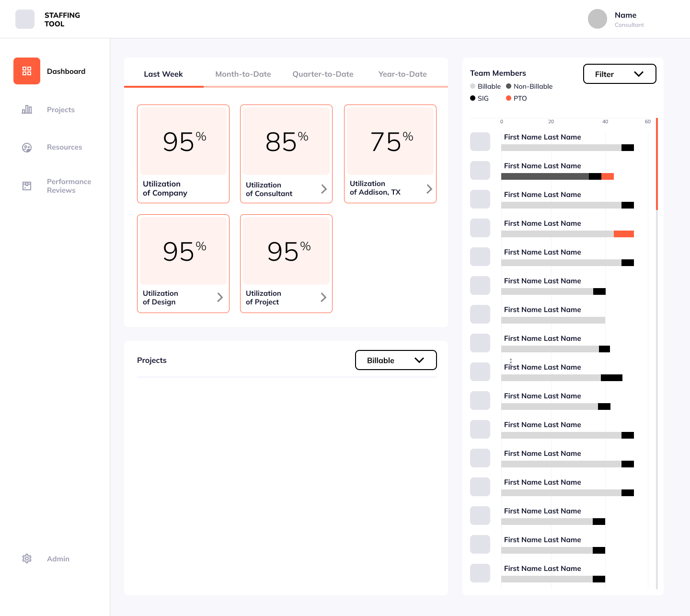Switch to the Year-to-Date tab

402,74
